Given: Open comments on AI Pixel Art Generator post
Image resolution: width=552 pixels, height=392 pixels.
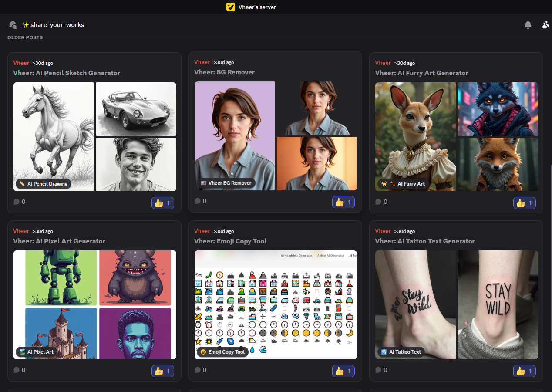Looking at the screenshot, I should (x=19, y=370).
